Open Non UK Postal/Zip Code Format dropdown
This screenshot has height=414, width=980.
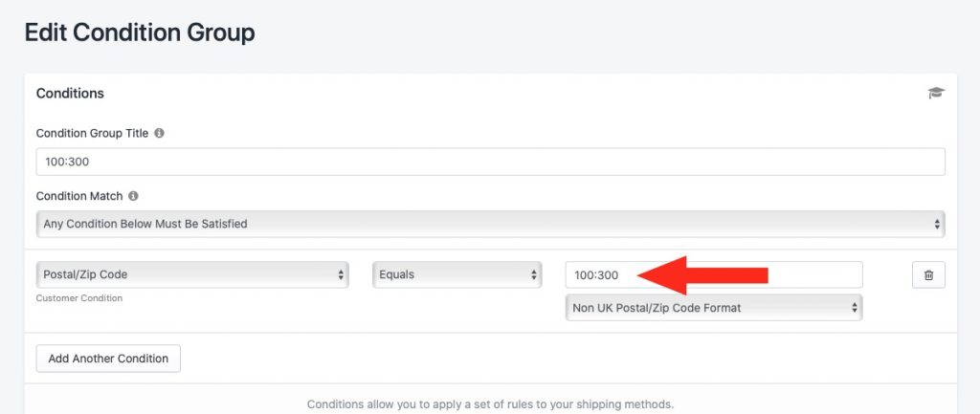[x=714, y=307]
